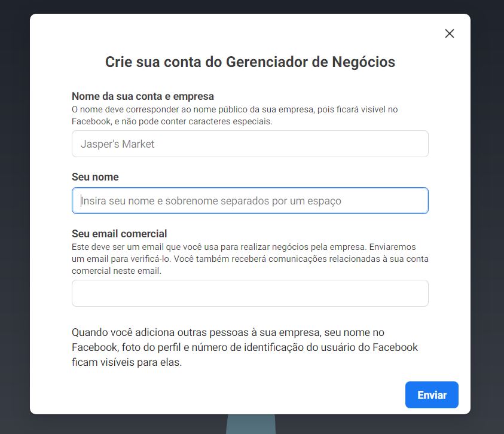The image size is (504, 434).
Task: Click the label "Nome da sua conta e empresa"
Action: pyautogui.click(x=143, y=96)
